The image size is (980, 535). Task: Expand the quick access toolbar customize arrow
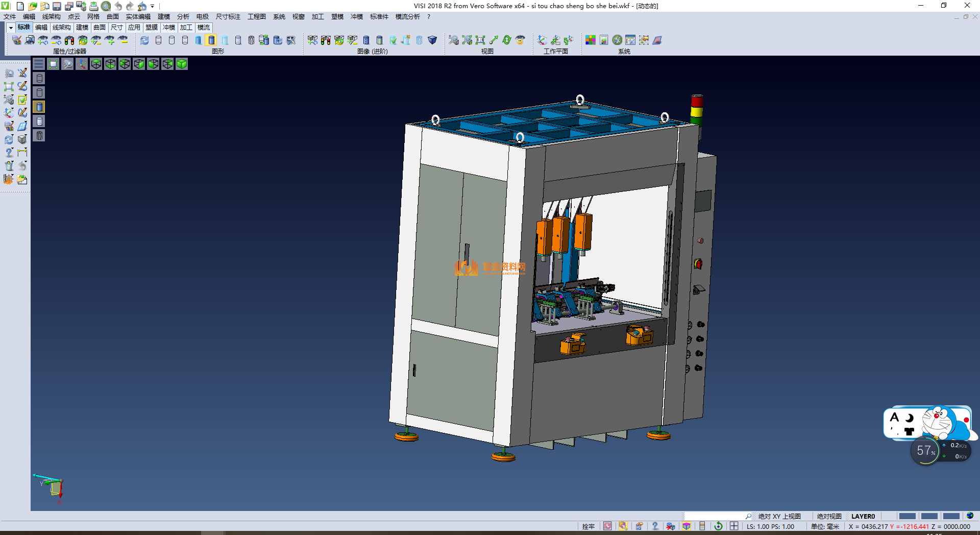tap(153, 6)
